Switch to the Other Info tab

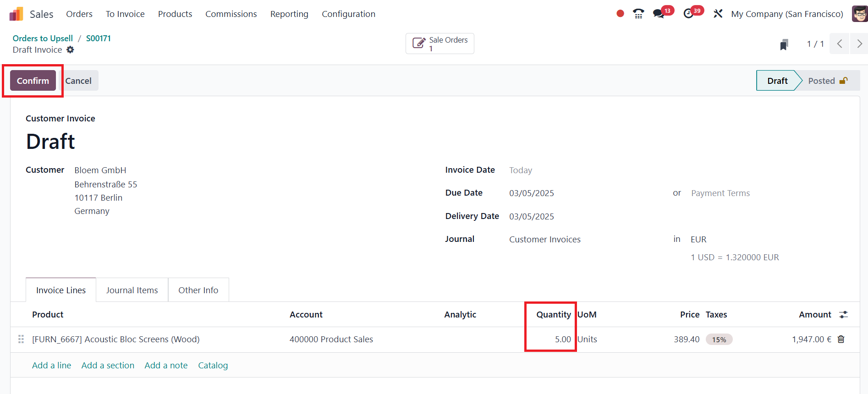pyautogui.click(x=198, y=290)
